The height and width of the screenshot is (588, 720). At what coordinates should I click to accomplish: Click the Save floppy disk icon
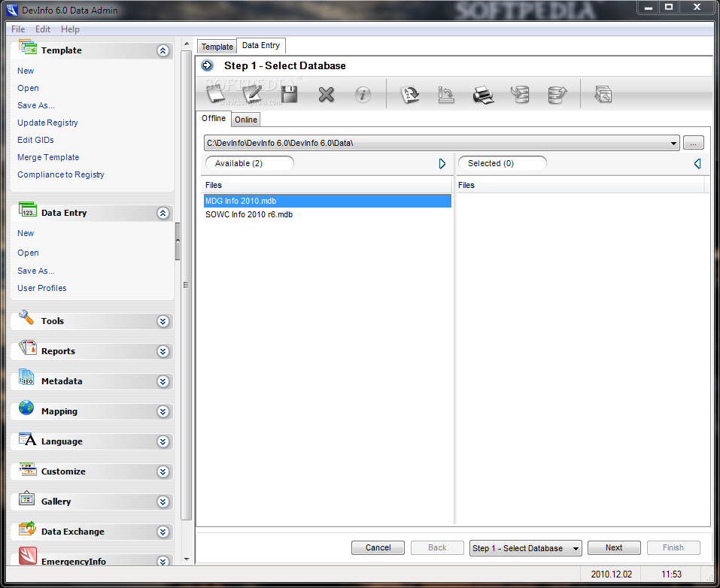(x=290, y=95)
